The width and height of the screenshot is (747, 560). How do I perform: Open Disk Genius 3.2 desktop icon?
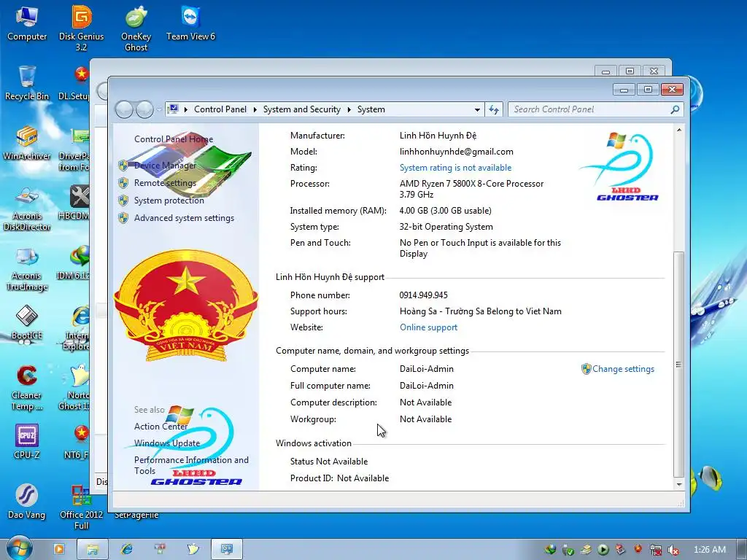click(x=81, y=28)
